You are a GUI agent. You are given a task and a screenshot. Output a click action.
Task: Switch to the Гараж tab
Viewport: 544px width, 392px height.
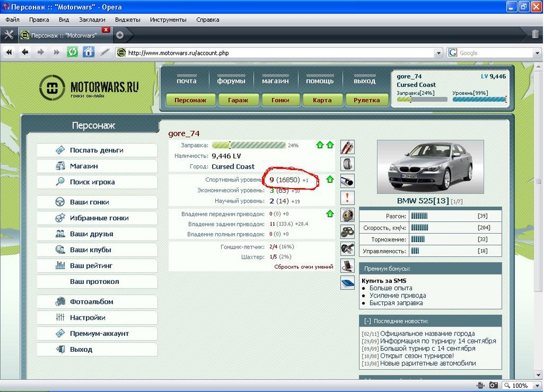point(238,100)
